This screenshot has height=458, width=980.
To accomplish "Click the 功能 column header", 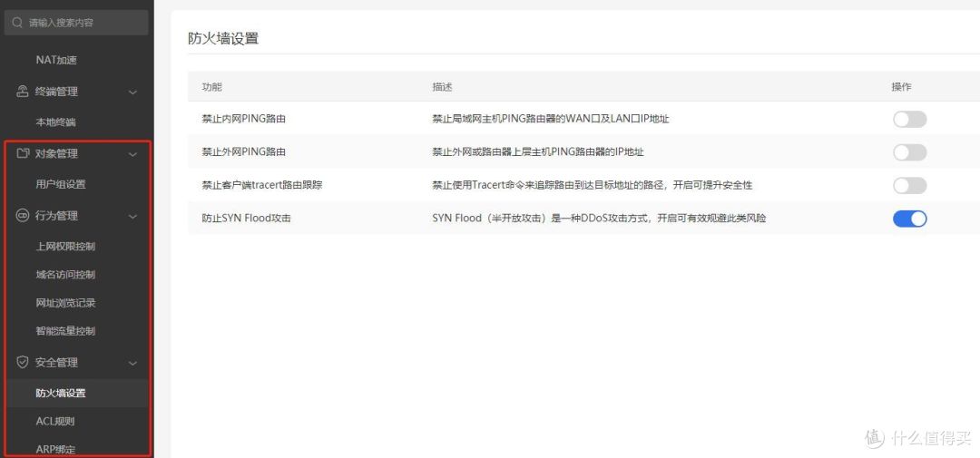I will point(211,87).
